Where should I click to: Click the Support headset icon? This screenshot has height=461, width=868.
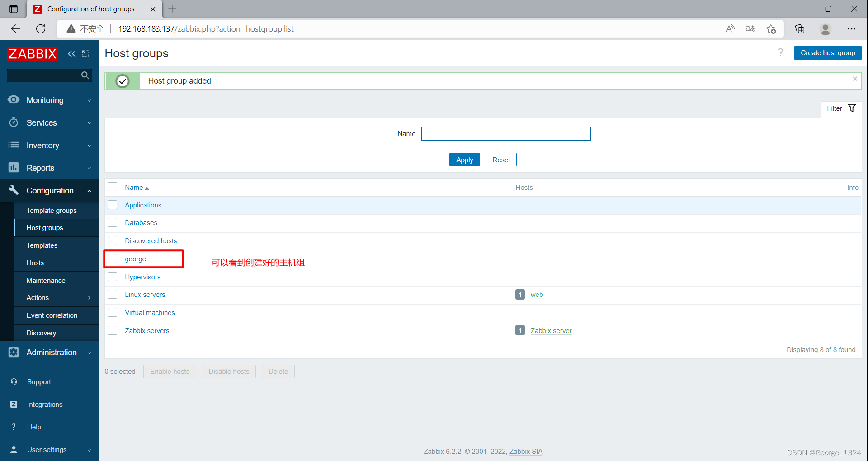click(14, 382)
